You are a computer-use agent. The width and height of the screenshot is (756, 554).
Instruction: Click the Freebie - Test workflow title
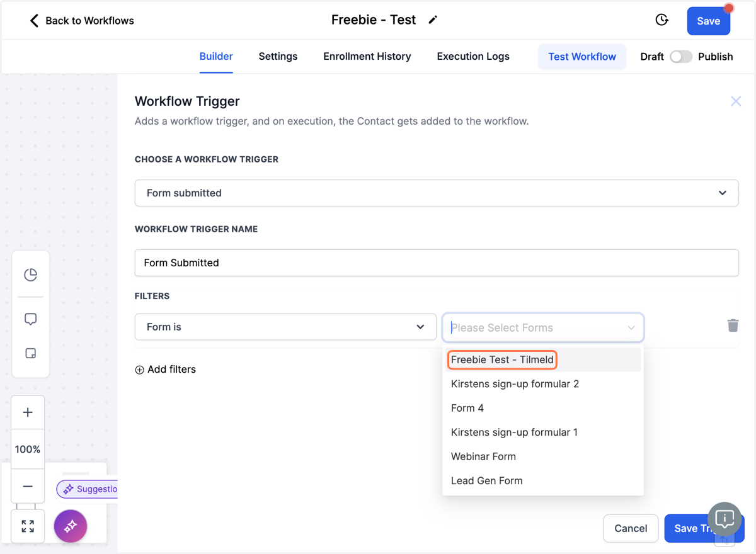coord(374,20)
